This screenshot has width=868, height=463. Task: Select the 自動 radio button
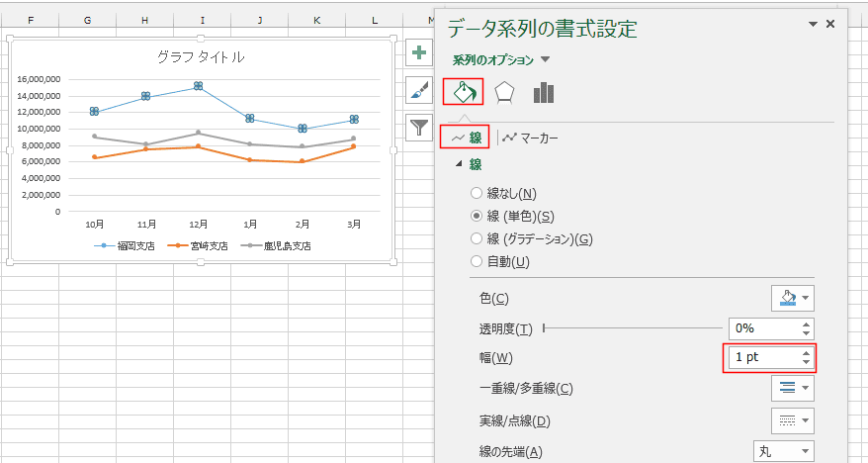coord(477,261)
